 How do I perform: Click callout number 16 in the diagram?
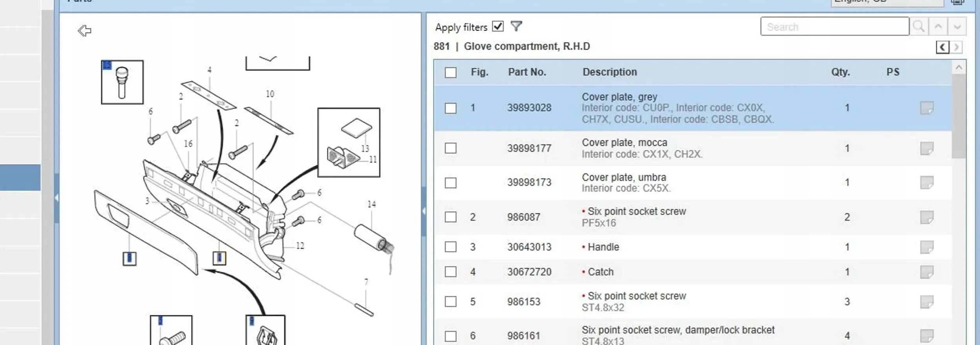188,144
